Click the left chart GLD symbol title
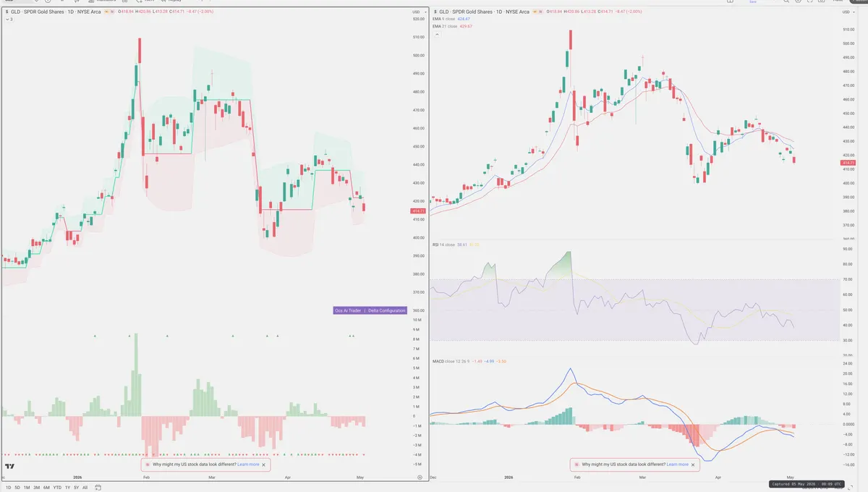The height and width of the screenshot is (492, 868). [54, 12]
